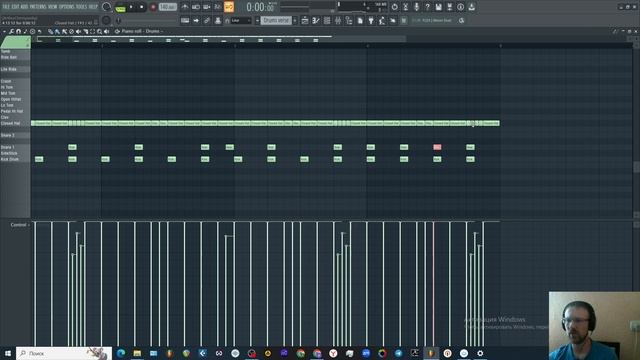
Task: Open the PATTERNS menu
Action: [x=38, y=7]
